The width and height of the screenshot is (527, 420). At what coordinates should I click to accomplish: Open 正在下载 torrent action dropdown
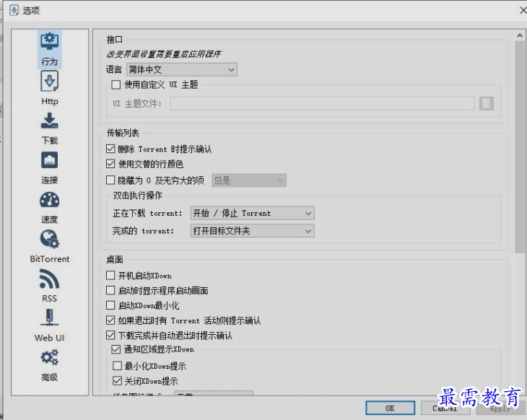point(253,213)
